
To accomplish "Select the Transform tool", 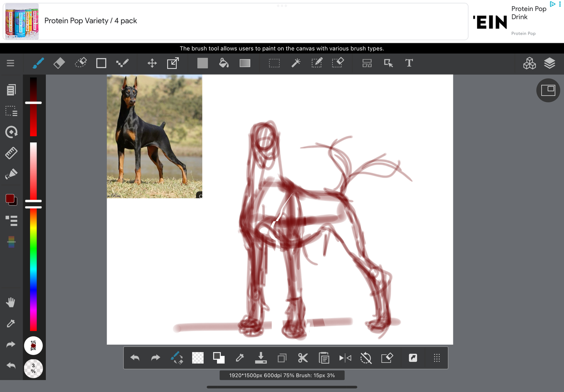I will [173, 63].
